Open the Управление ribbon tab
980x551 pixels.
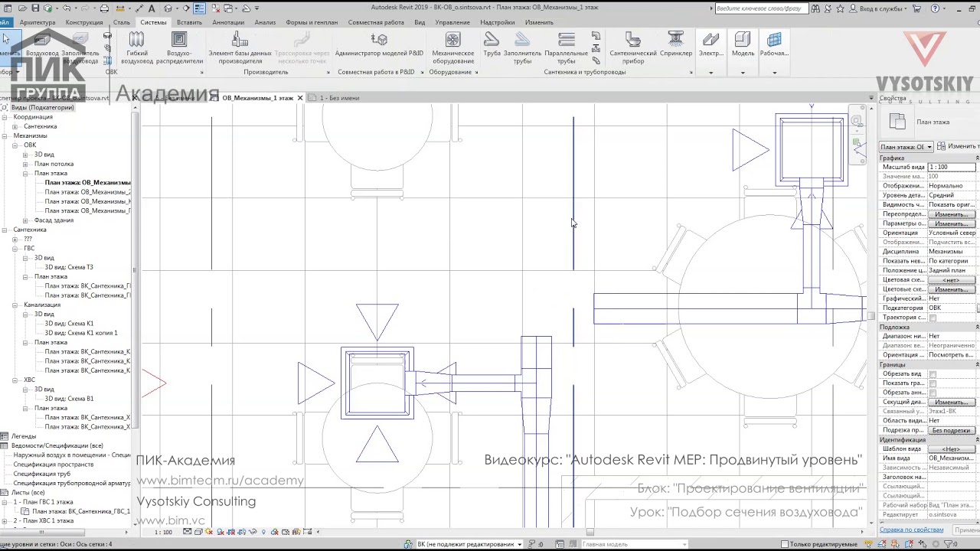pos(452,22)
